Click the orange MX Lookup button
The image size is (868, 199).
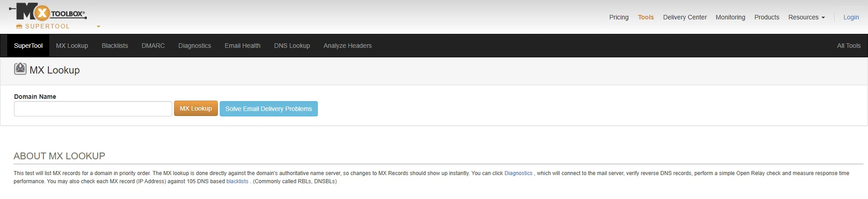196,108
